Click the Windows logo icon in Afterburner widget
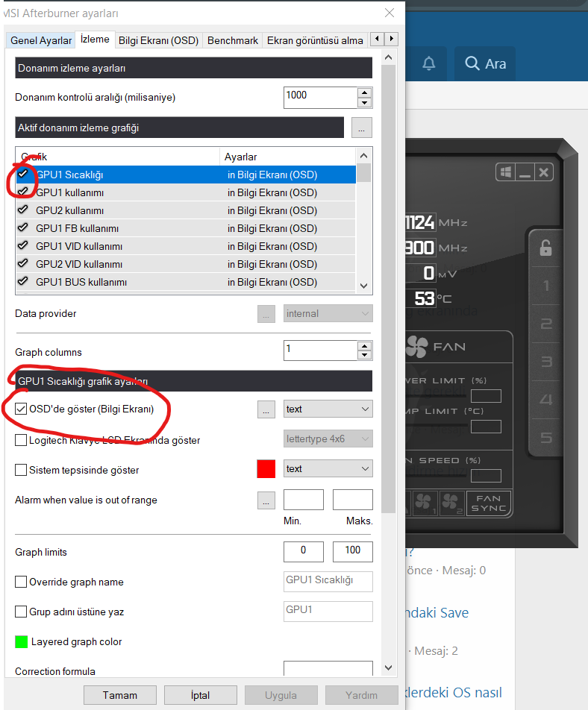The image size is (588, 710). pos(506,172)
